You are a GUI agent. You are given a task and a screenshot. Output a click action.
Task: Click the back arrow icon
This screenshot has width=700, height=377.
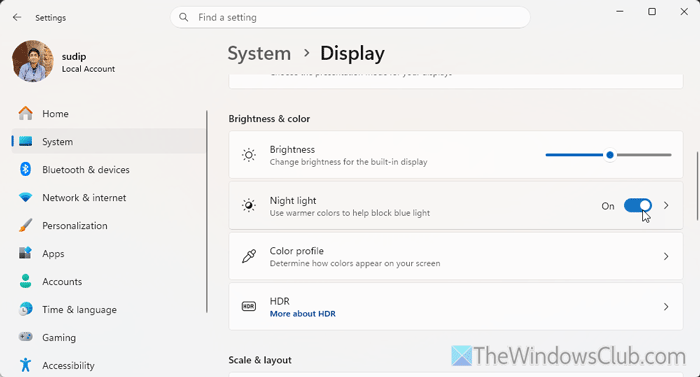pyautogui.click(x=17, y=17)
